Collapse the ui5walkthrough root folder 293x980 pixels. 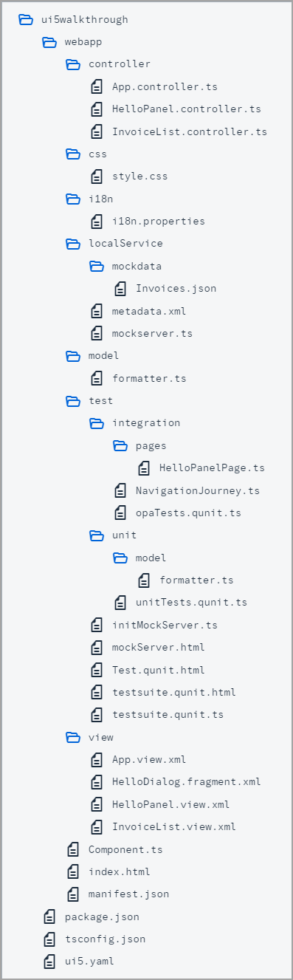click(26, 19)
